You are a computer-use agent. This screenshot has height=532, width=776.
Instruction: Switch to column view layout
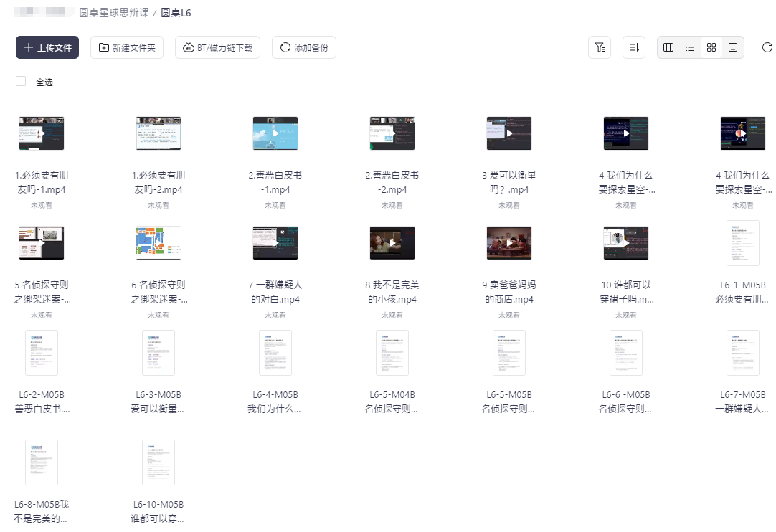668,47
